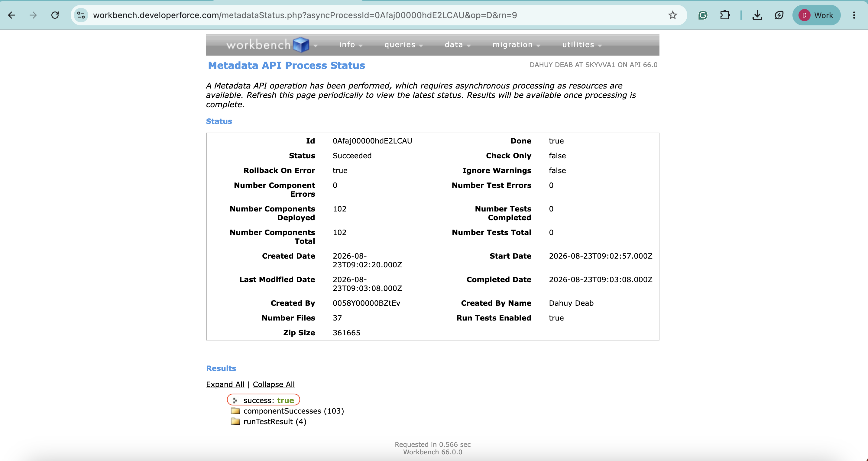Click the Status value Succeeded

pyautogui.click(x=352, y=156)
